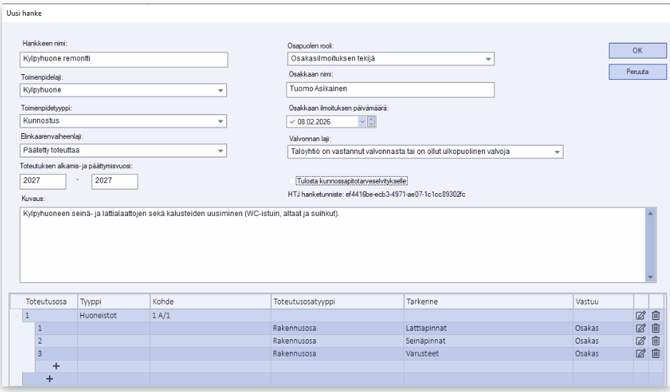
Task: Add a sub-item under Huoneistot with plus
Action: click(x=56, y=366)
